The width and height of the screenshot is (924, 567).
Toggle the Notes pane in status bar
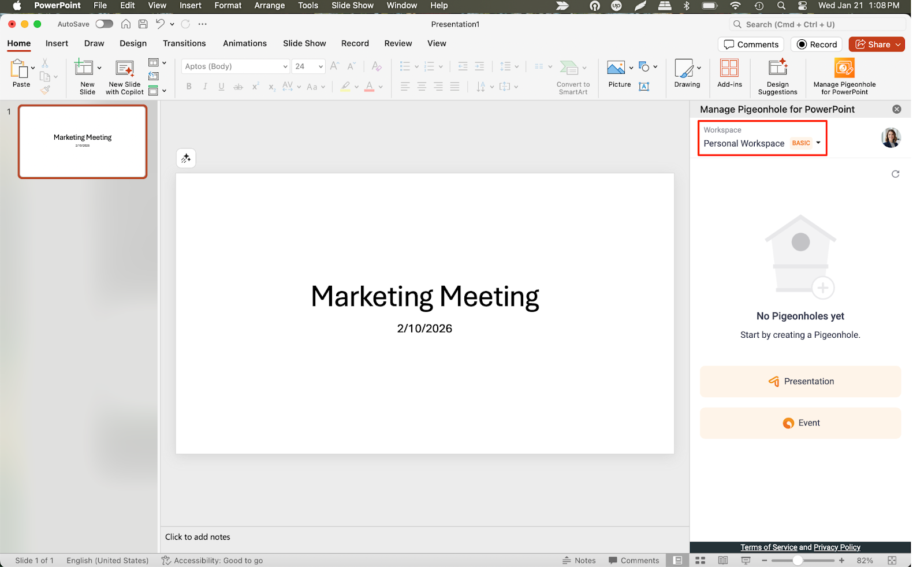pos(579,561)
